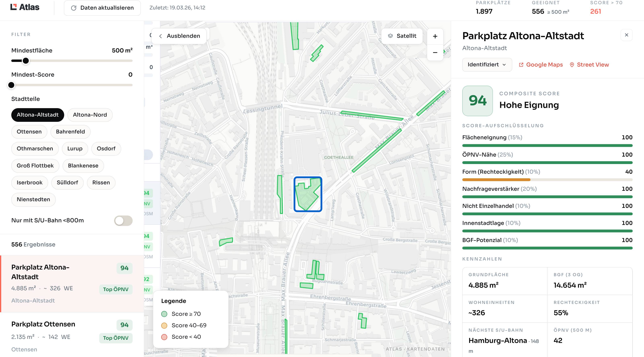Screen dimensions: 644x357
Task: Click the ATLAS · KARTENDATEN map attribution
Action: coord(415,349)
